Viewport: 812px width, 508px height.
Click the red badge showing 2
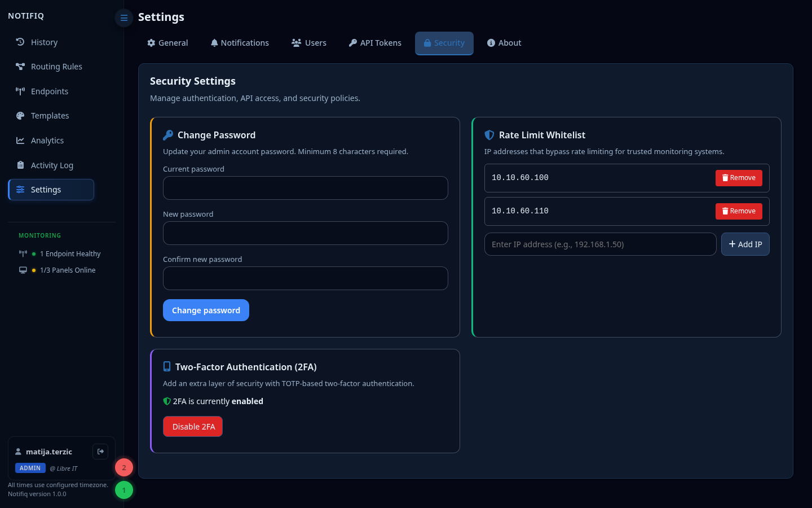124,467
